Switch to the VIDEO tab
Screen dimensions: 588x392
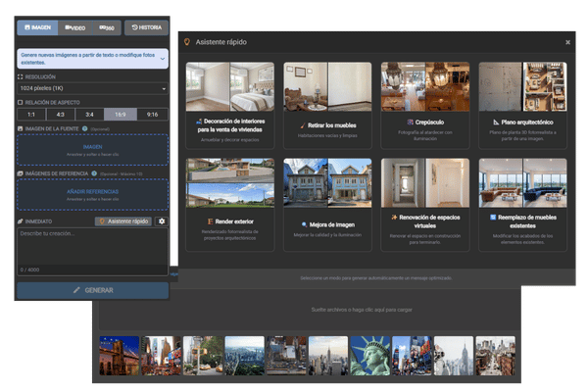pos(75,27)
